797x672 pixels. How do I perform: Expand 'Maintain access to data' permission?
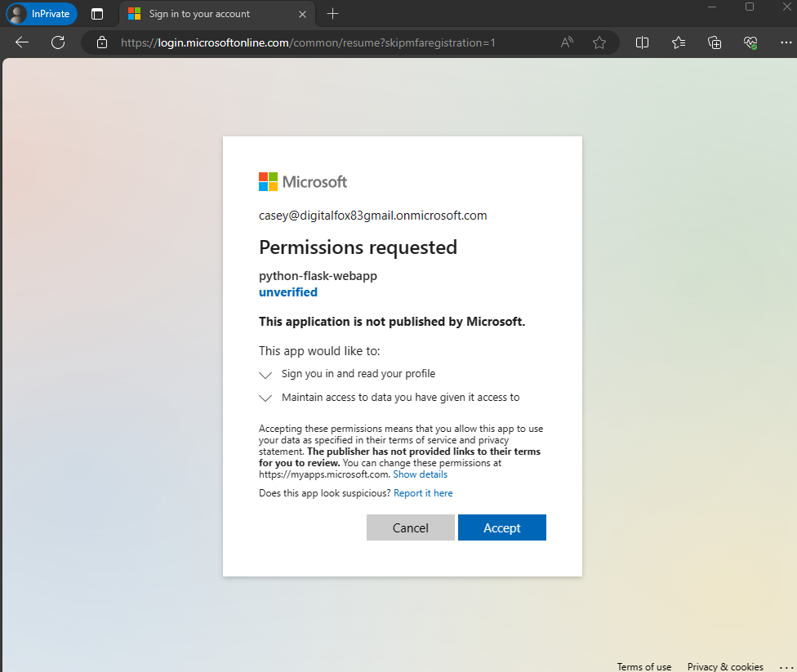point(265,398)
